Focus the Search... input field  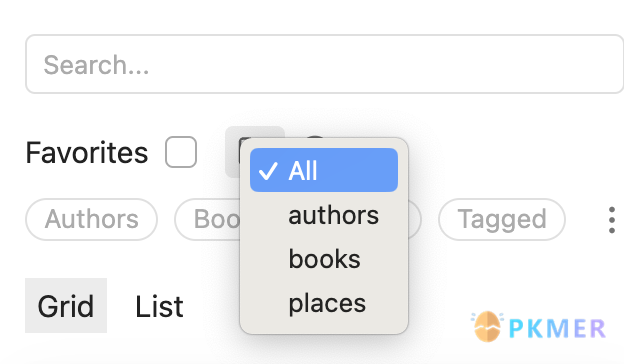tap(324, 64)
